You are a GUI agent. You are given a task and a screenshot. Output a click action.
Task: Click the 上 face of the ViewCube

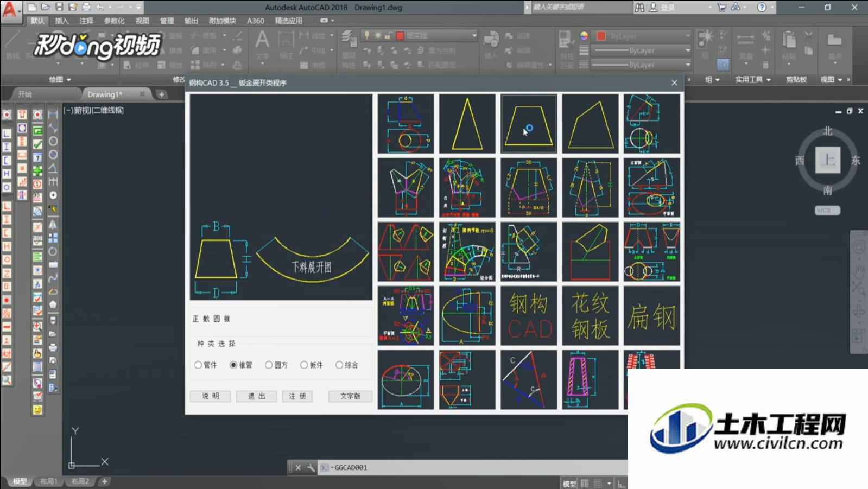pyautogui.click(x=827, y=160)
